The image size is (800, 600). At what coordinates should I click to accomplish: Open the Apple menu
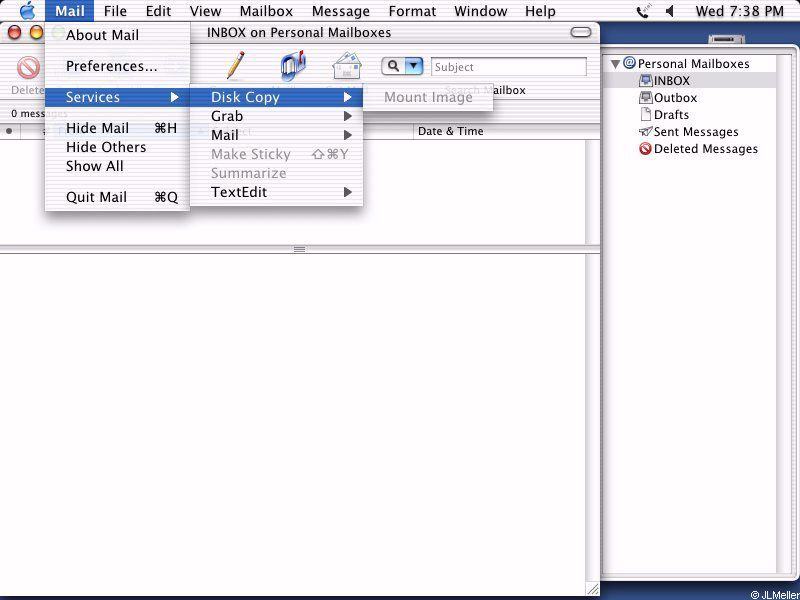(27, 11)
